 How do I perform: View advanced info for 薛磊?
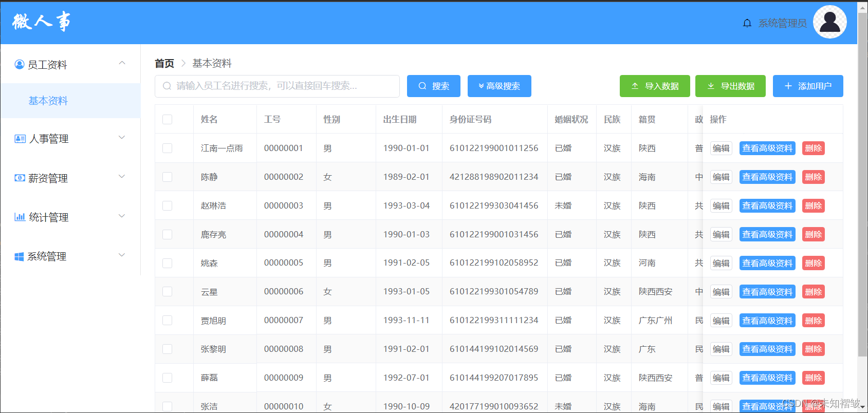[x=767, y=378]
